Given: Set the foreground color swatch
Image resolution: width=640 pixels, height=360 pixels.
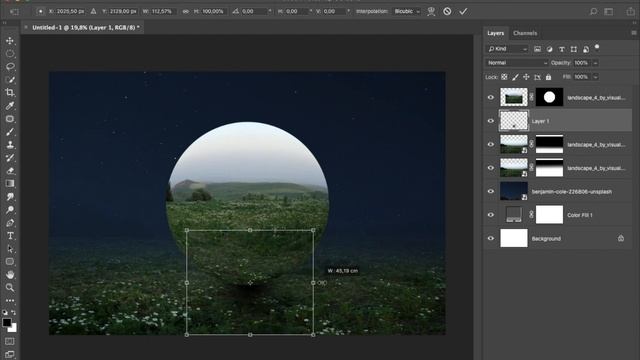Looking at the screenshot, I should [x=6, y=322].
